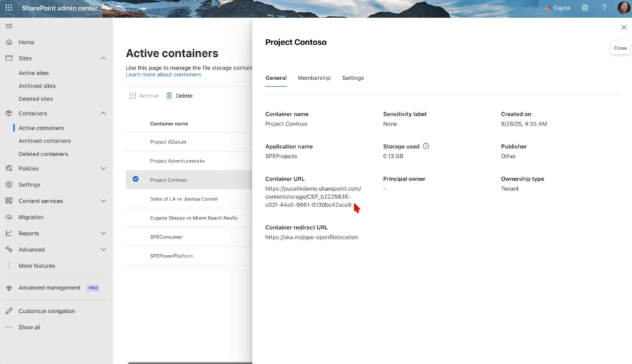Click the horizontal scrollbar under the table

(190, 363)
